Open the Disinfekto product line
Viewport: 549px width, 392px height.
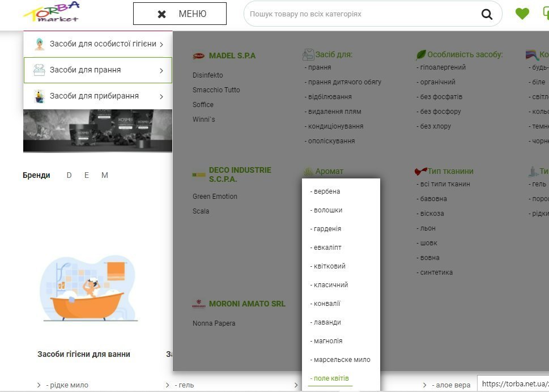coord(207,75)
